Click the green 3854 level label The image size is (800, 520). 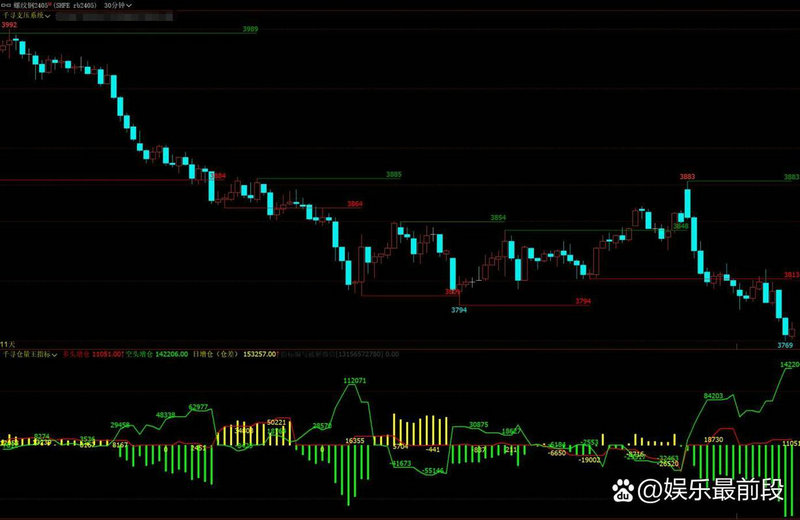497,218
